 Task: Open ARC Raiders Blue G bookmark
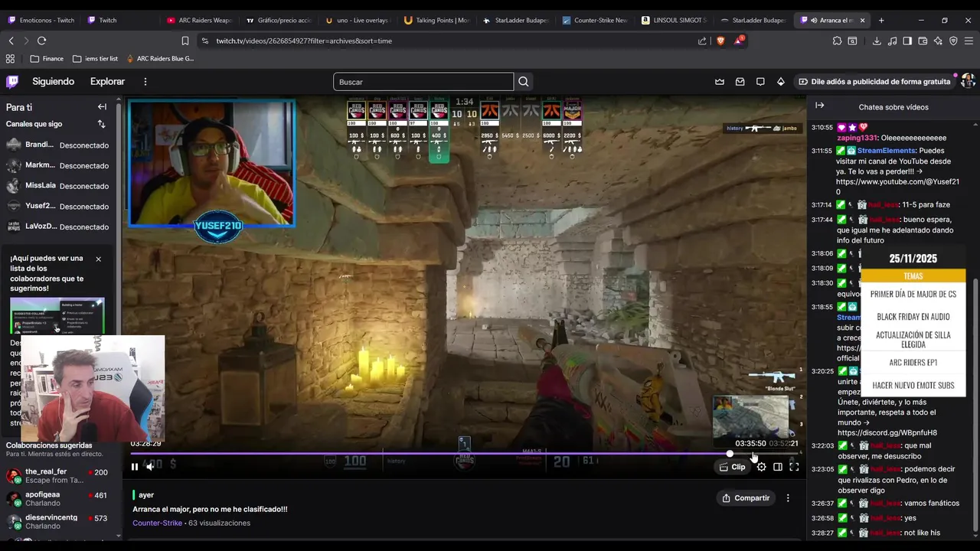coord(160,58)
